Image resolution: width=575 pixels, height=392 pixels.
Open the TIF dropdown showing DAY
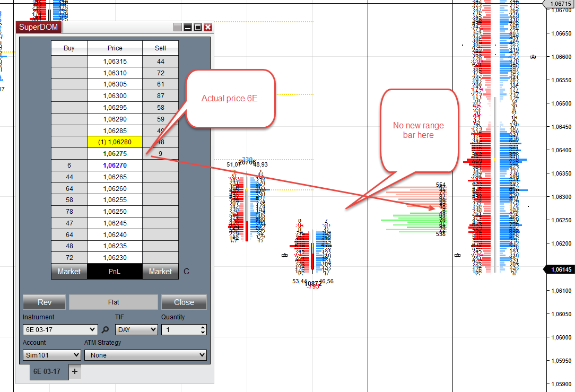[136, 329]
